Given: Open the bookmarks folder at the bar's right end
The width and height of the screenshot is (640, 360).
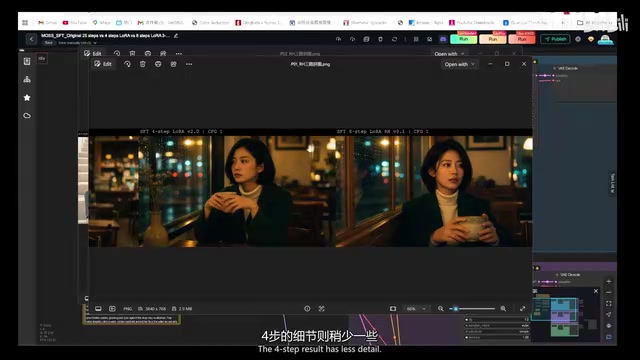Looking at the screenshot, I should (594, 22).
